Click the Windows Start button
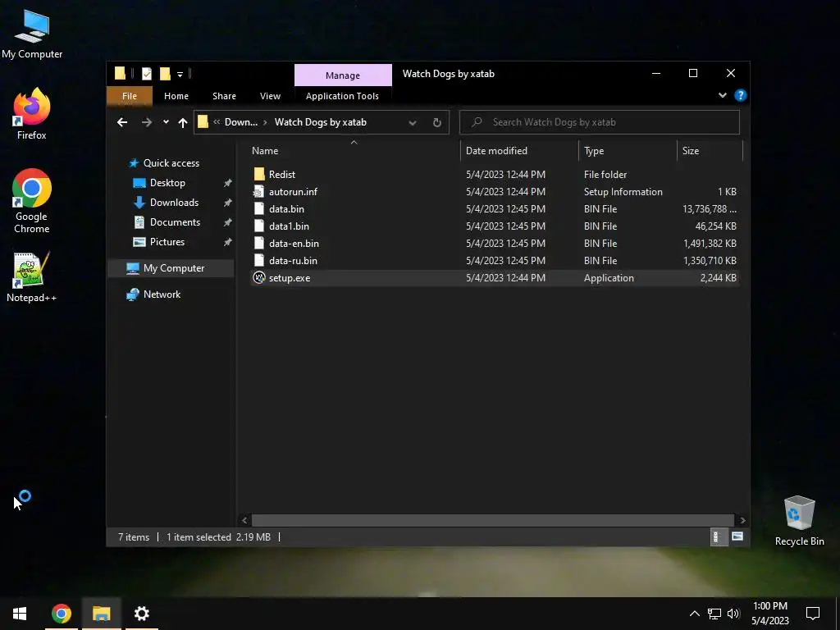 pos(20,614)
